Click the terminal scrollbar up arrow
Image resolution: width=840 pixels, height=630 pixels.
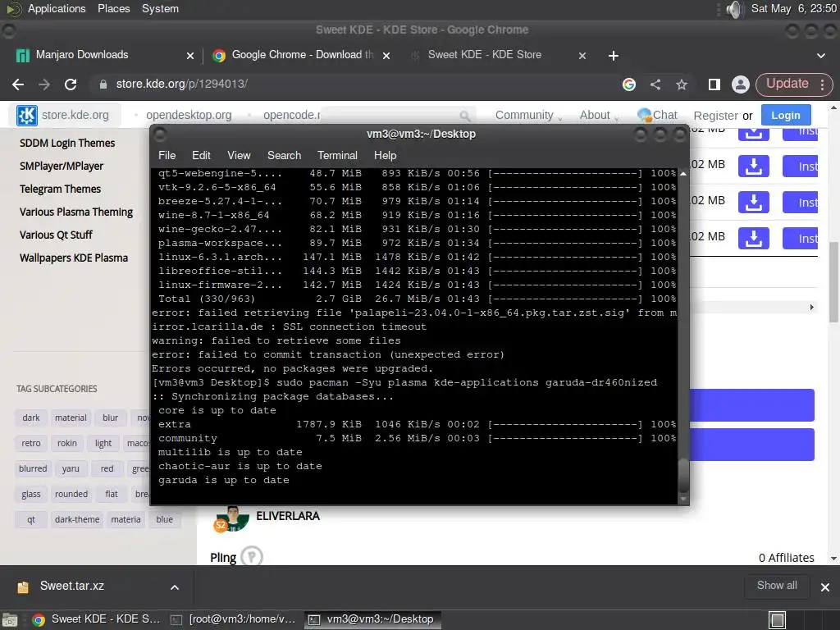683,174
